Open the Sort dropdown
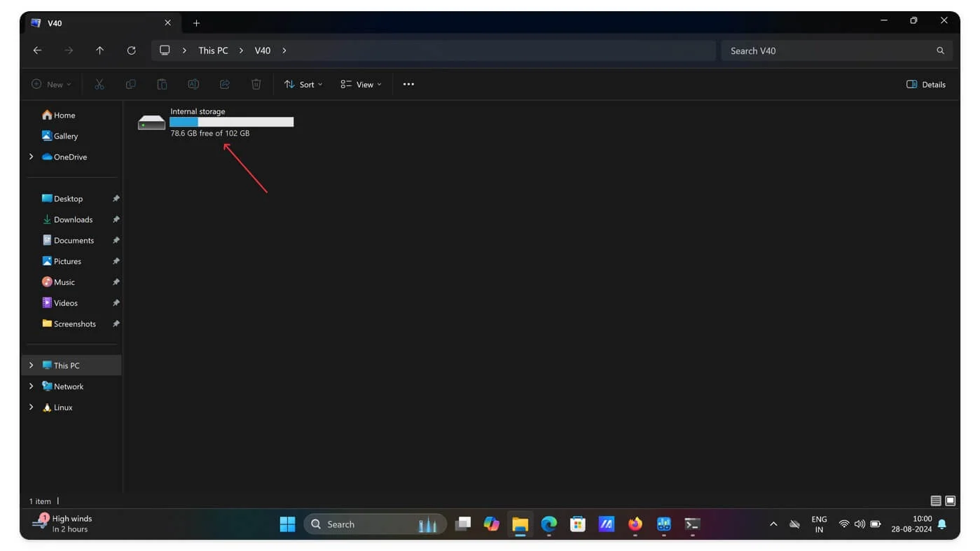The height and width of the screenshot is (551, 980). [303, 85]
